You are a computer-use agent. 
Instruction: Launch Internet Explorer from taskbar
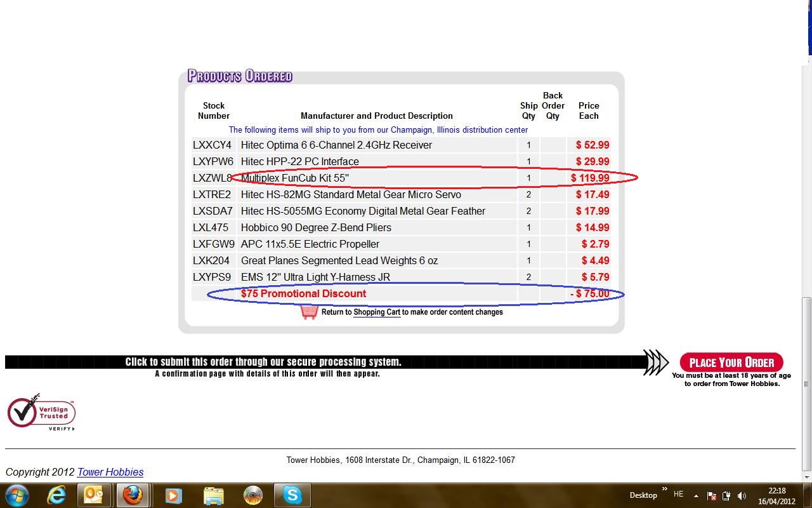tap(56, 495)
